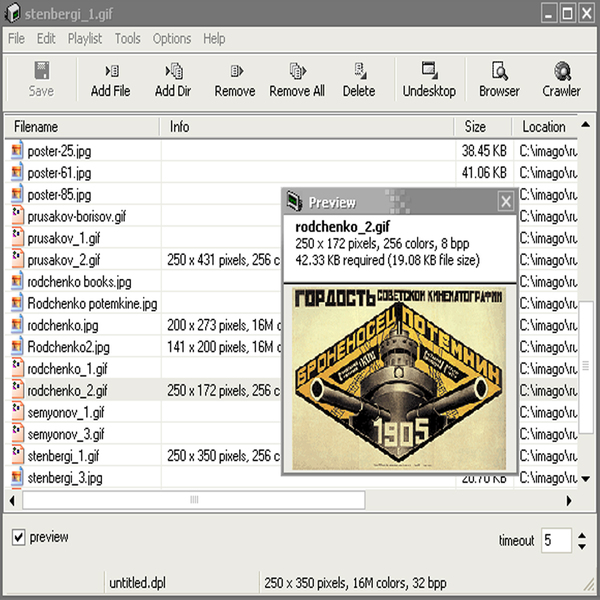
Task: Open the Browser tool
Action: pyautogui.click(x=499, y=71)
